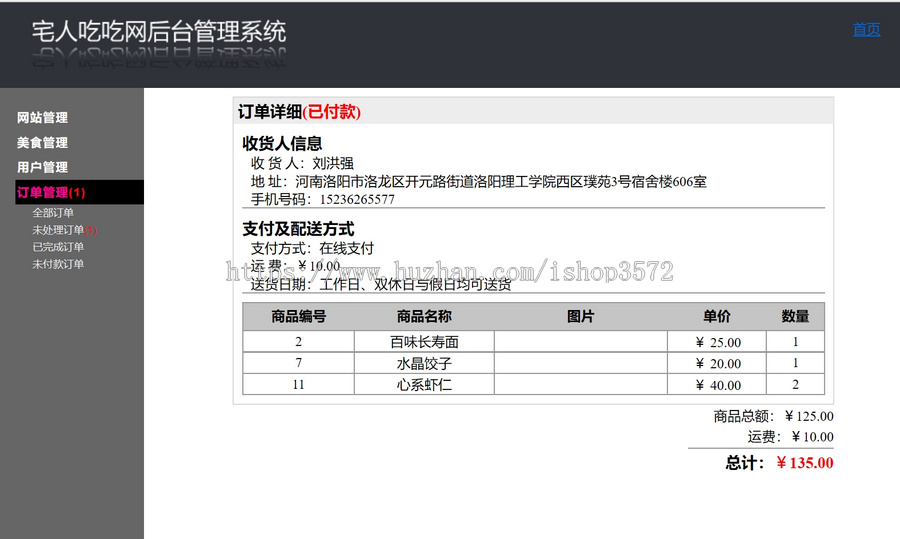Click phone number 15236265577

(357, 199)
